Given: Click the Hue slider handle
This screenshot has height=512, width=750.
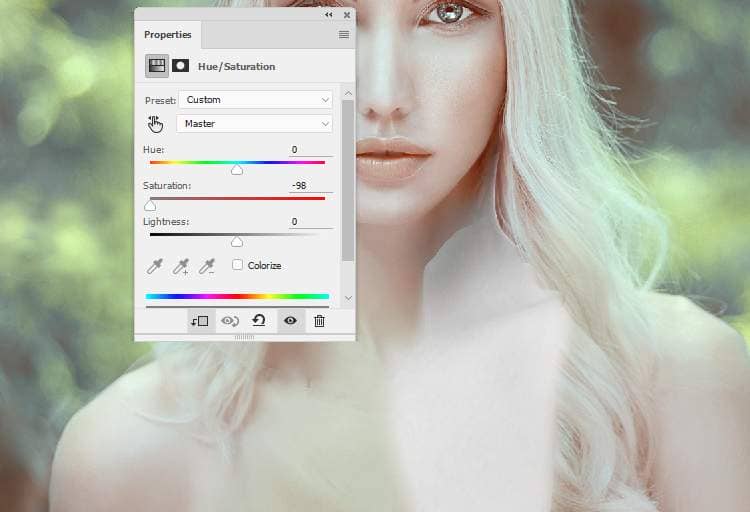Looking at the screenshot, I should (237, 170).
